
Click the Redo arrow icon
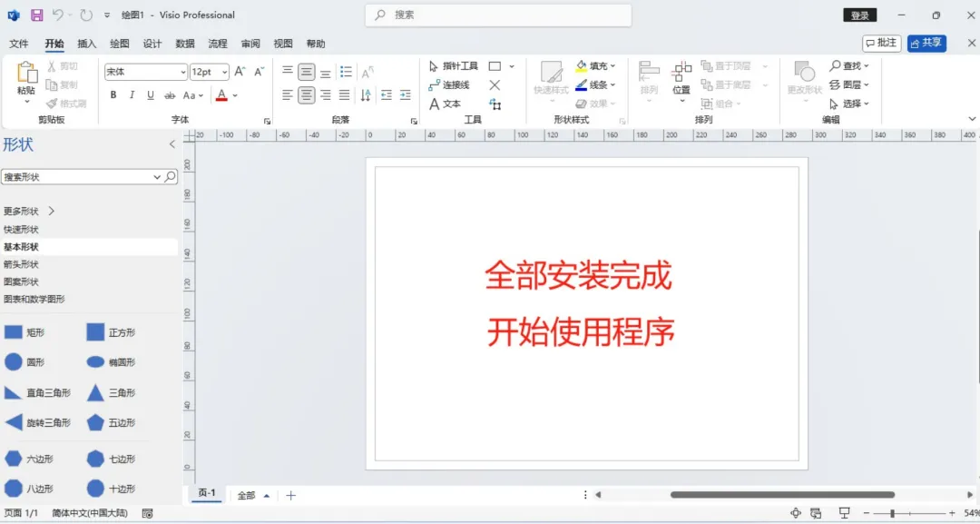[86, 15]
